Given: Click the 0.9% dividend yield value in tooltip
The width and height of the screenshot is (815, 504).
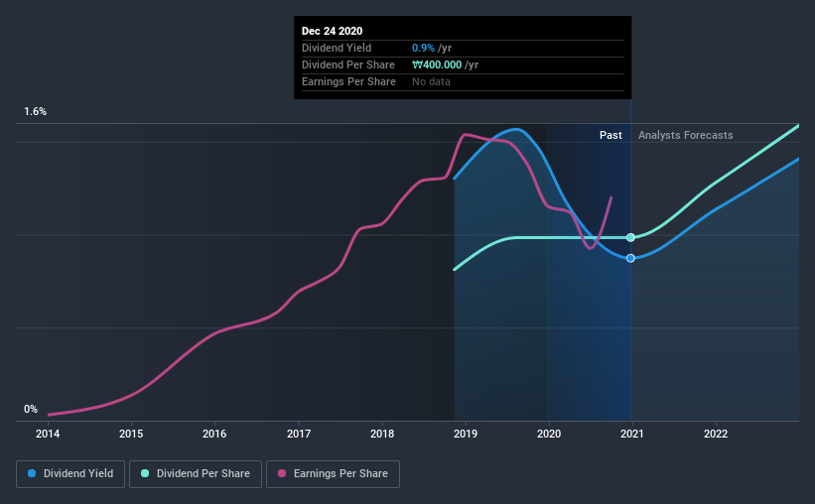Looking at the screenshot, I should pos(423,48).
